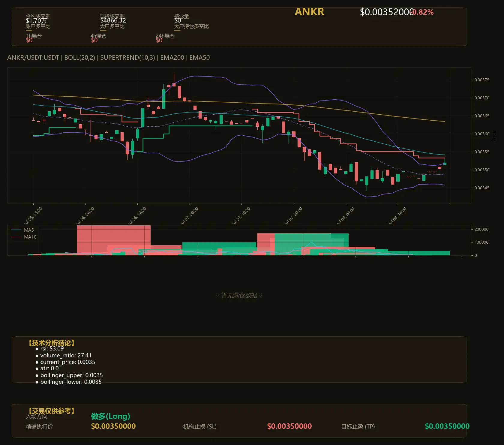
Task: Click the Jul 07, 10:00 time axis label
Action: click(241, 216)
